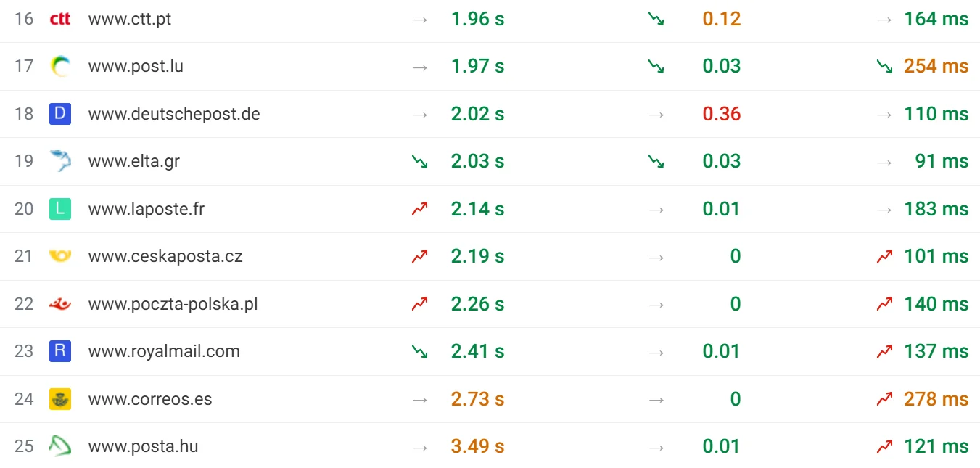Click the correos.es yellow favicon
Viewport: 980px width, 468px height.
click(60, 399)
